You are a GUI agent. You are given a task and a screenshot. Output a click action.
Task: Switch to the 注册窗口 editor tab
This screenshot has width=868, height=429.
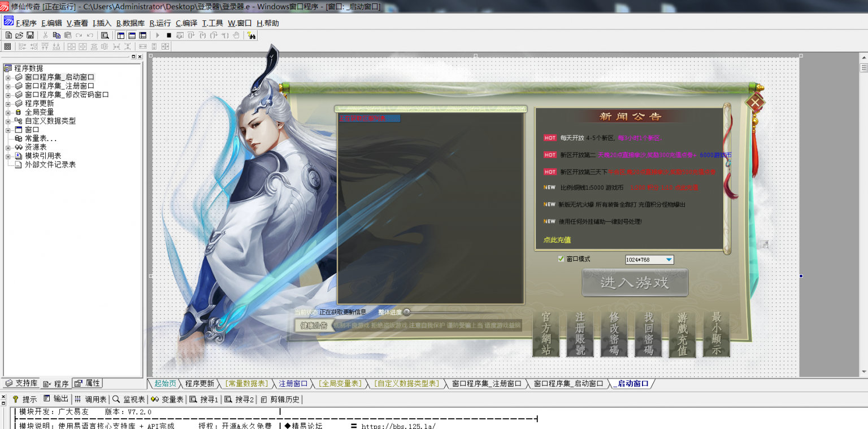point(293,384)
